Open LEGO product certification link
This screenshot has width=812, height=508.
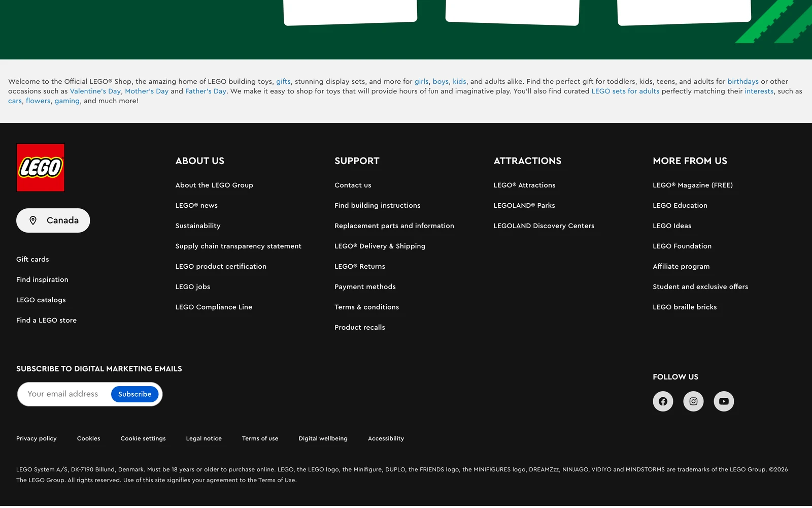click(221, 266)
